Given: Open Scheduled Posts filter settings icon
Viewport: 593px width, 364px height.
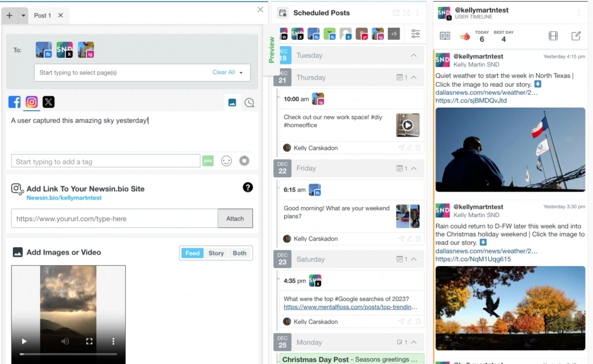Looking at the screenshot, I should click(415, 34).
